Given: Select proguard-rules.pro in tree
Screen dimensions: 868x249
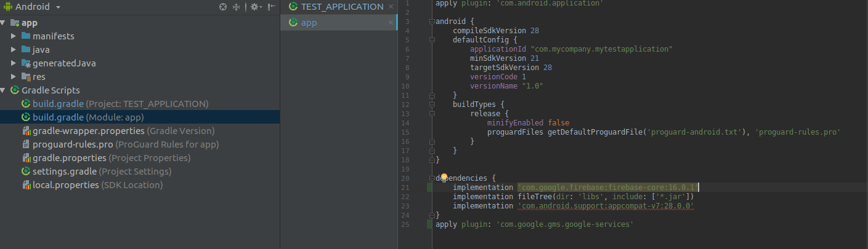Looking at the screenshot, I should coord(126,144).
